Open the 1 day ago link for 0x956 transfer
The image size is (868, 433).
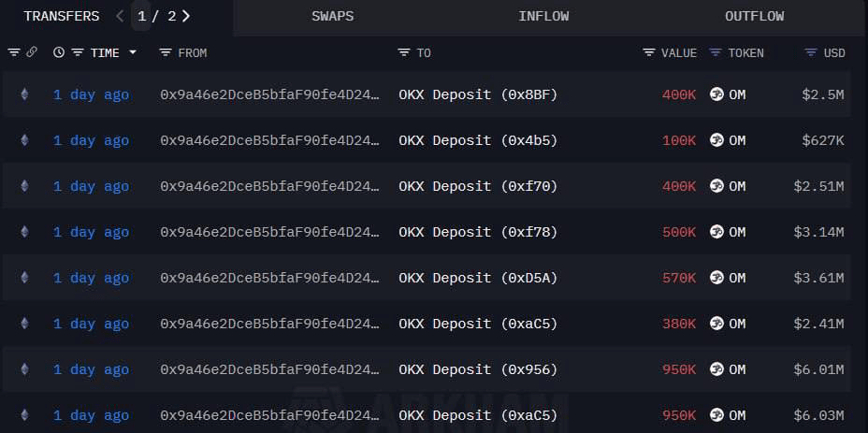tap(91, 369)
